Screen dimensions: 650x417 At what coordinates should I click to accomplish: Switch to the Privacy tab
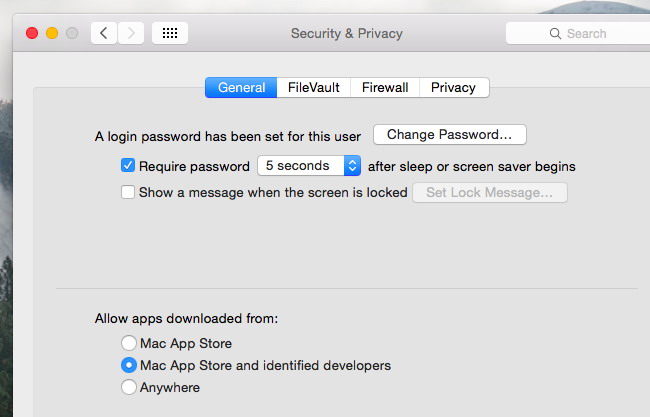pos(454,87)
